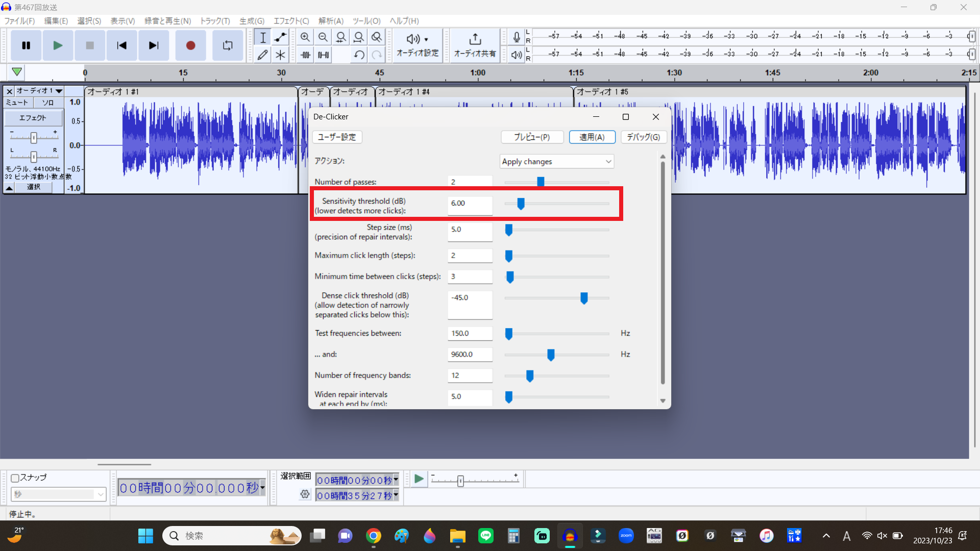Click the Step size value field
This screenshot has width=980, height=551.
[470, 230]
